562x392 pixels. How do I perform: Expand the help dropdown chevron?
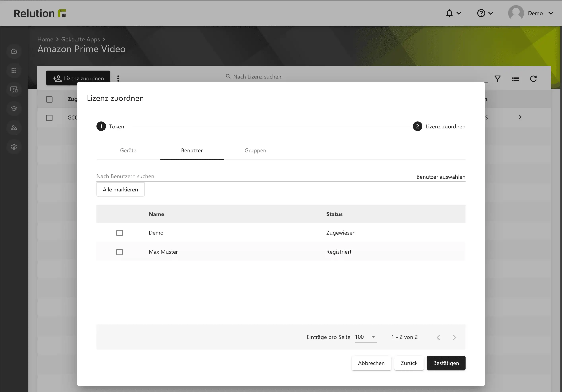click(491, 13)
